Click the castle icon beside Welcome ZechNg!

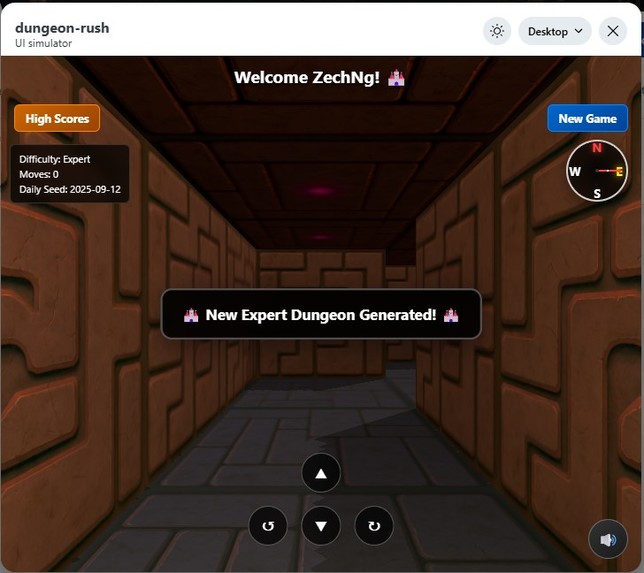(x=396, y=78)
